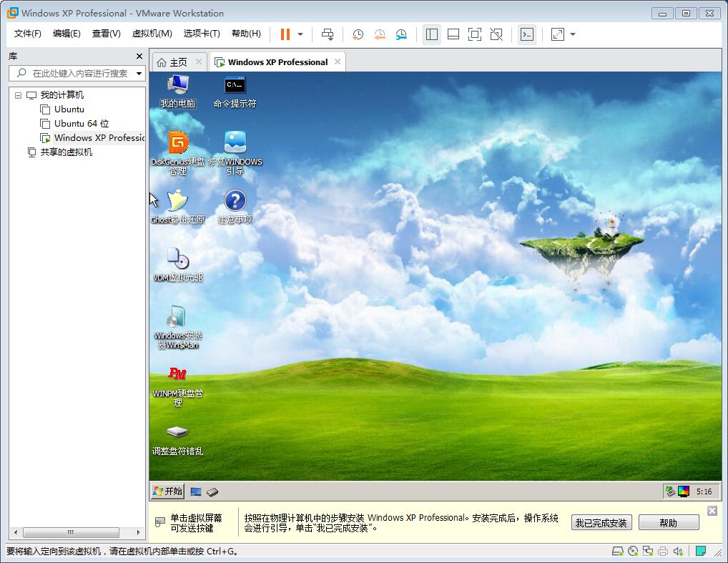Screen dimensions: 728x563
Task: Enter full screen mode
Action: pyautogui.click(x=475, y=34)
